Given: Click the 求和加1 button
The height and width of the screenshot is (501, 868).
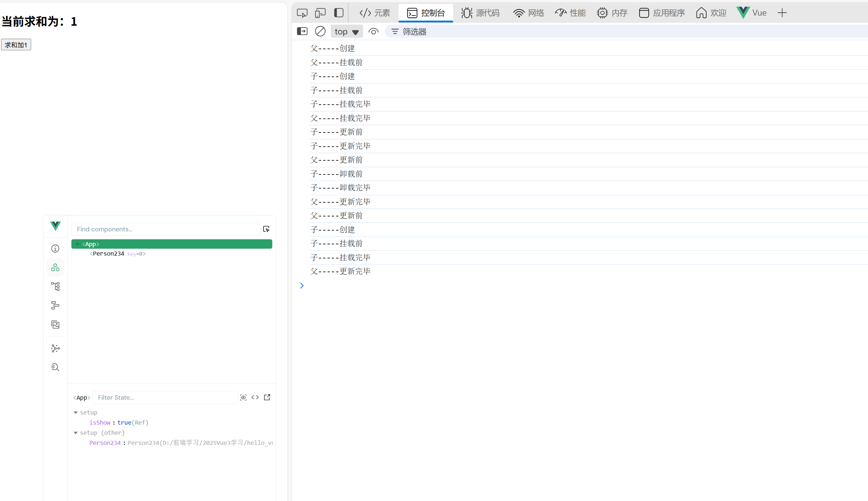Looking at the screenshot, I should [x=16, y=45].
